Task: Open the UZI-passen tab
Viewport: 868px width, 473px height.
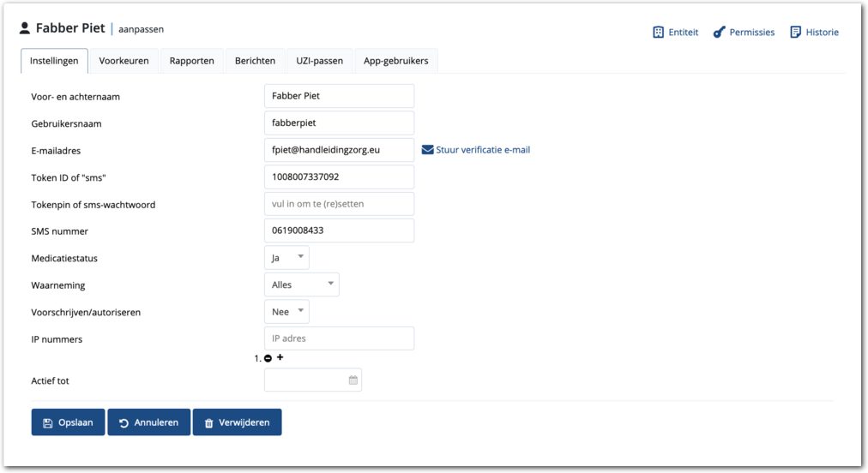Action: point(319,61)
